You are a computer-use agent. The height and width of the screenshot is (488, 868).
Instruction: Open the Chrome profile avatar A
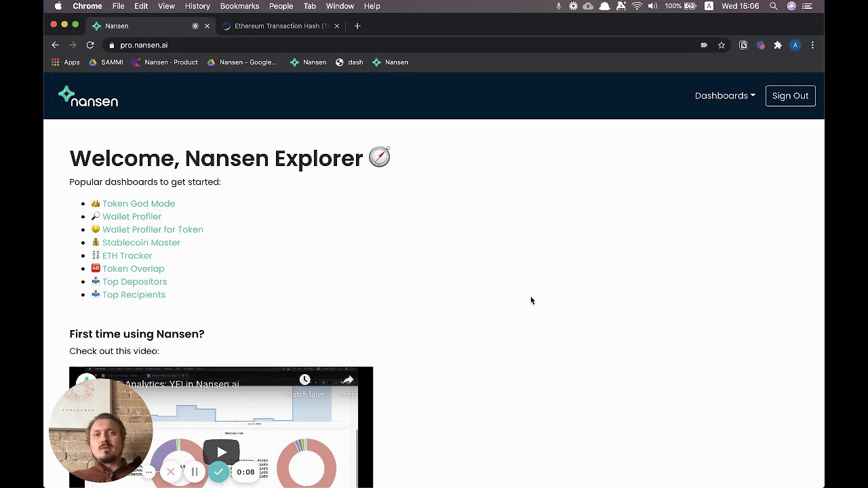tap(795, 45)
